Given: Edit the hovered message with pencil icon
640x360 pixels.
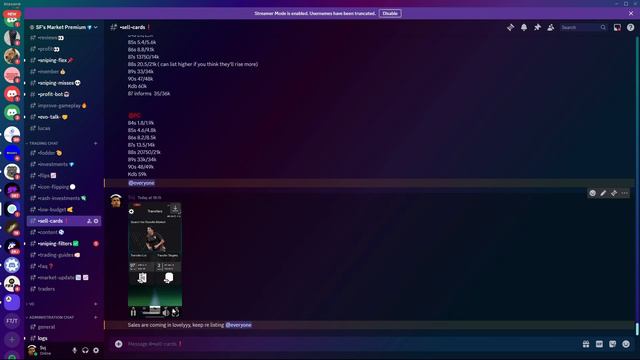Looking at the screenshot, I should pos(603,193).
